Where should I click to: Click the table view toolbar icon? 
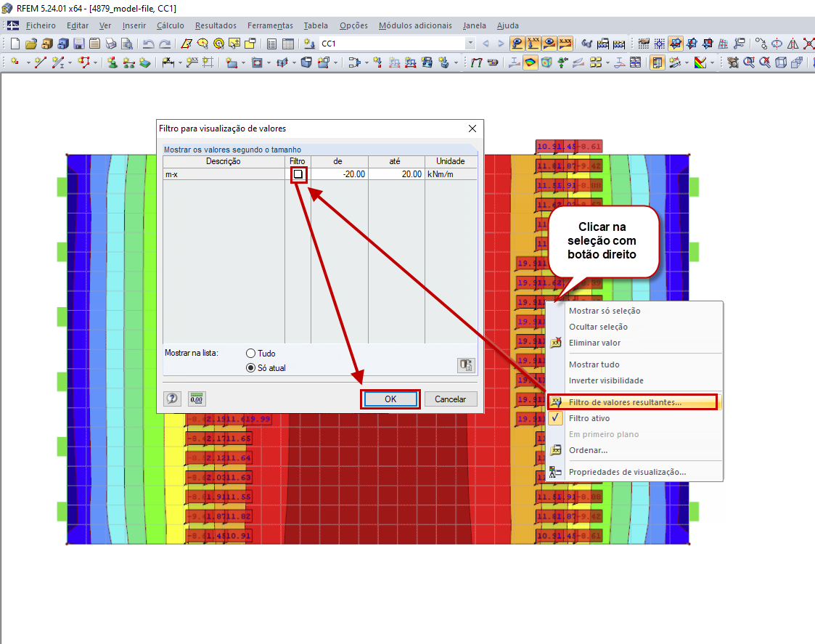click(287, 44)
